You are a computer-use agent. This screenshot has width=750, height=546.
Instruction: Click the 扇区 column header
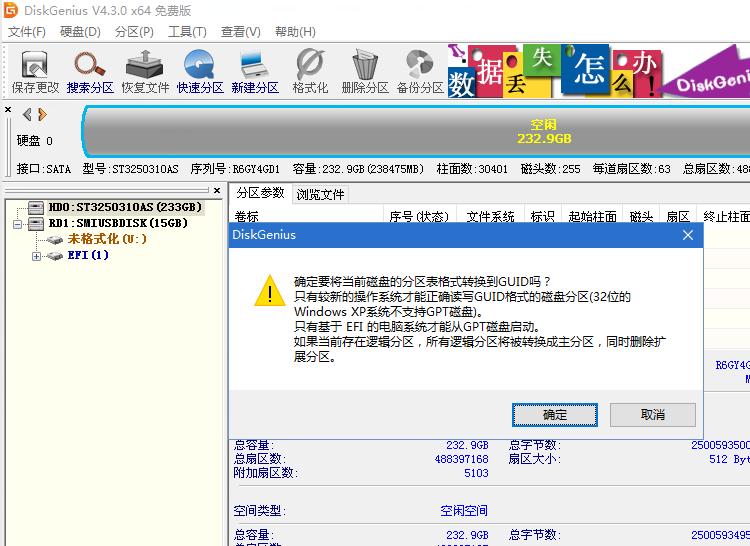point(678,216)
